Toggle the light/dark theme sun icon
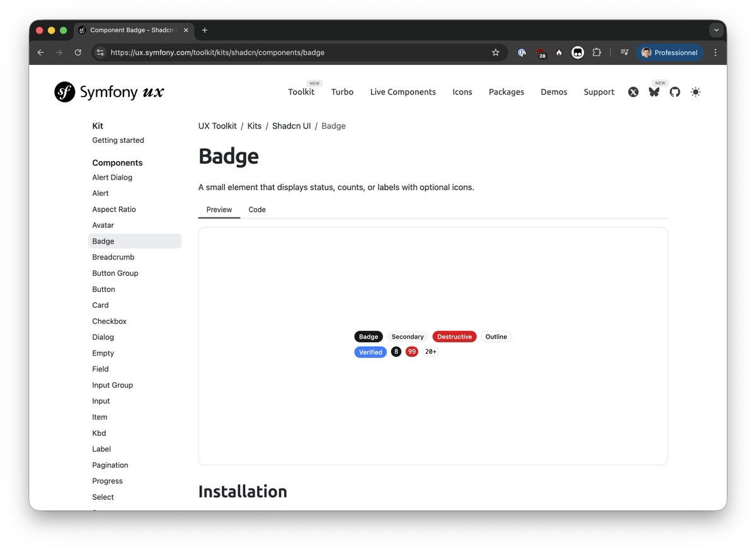 (696, 92)
